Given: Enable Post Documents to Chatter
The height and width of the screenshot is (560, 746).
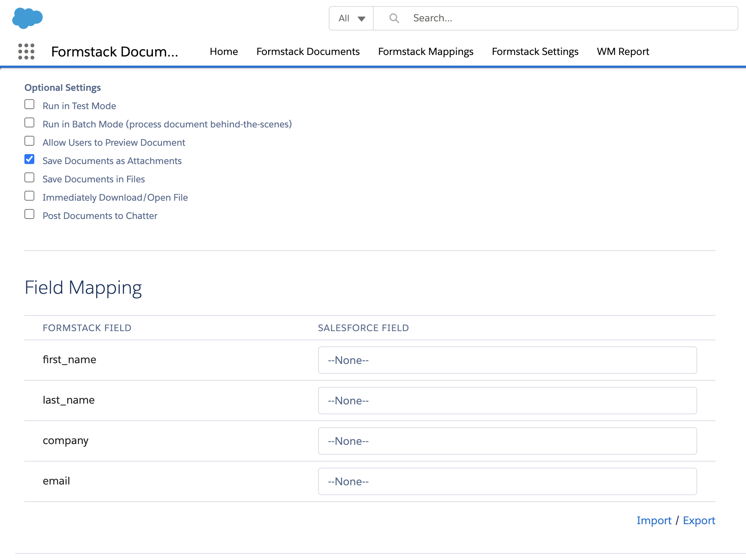Looking at the screenshot, I should 29,214.
